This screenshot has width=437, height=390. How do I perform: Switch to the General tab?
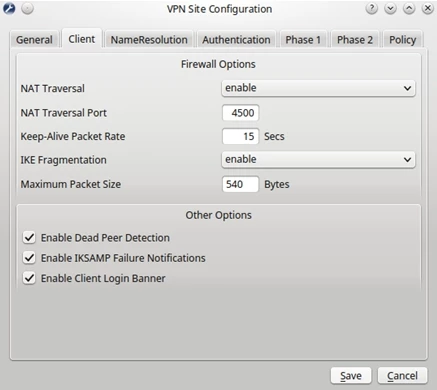tap(34, 40)
